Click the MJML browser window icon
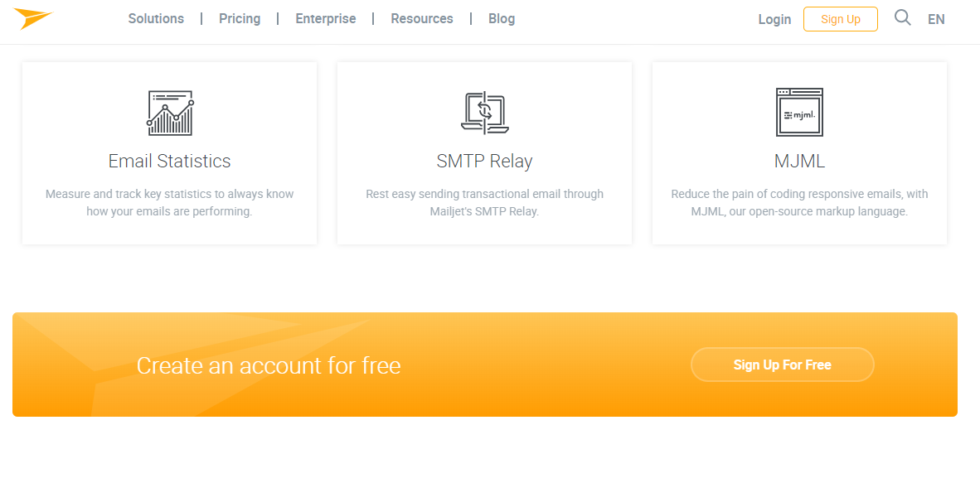980x483 pixels. click(799, 113)
